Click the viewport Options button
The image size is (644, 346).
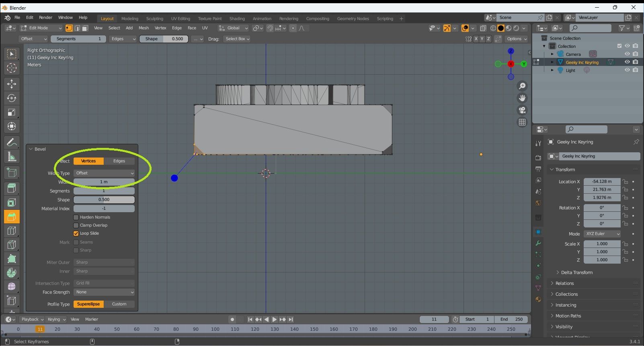[517, 39]
